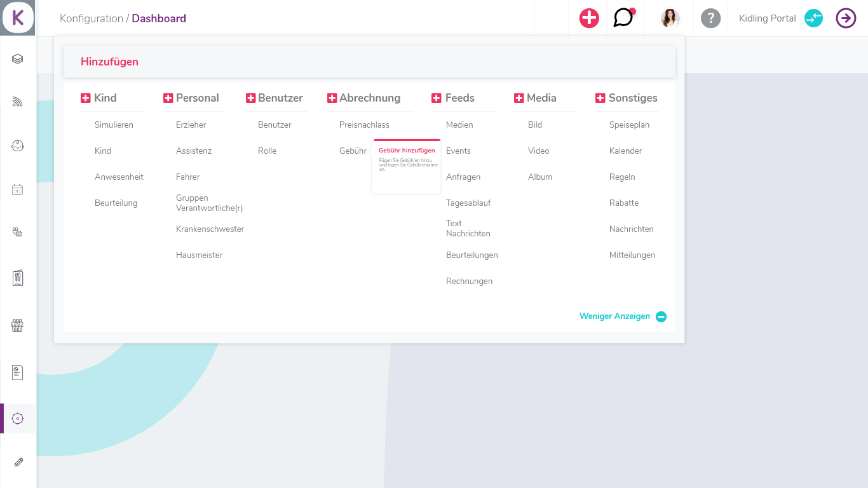The height and width of the screenshot is (488, 868).
Task: Open the pink plus add icon
Action: (x=588, y=18)
